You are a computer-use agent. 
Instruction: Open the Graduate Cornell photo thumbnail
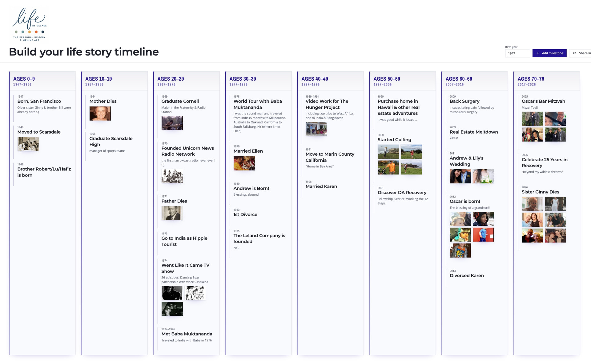coord(172,123)
